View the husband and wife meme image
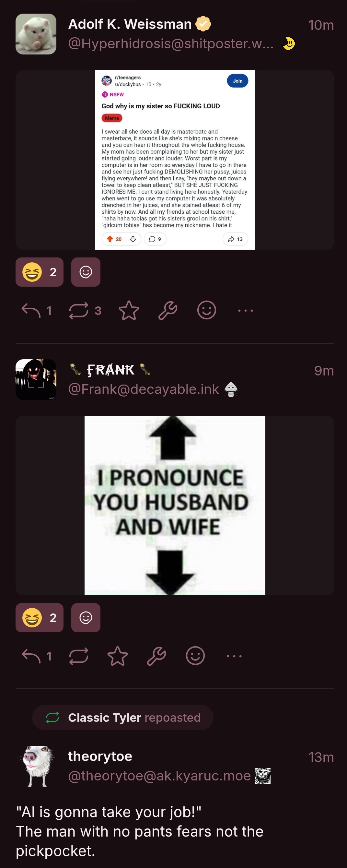The width and height of the screenshot is (347, 868). tap(175, 505)
